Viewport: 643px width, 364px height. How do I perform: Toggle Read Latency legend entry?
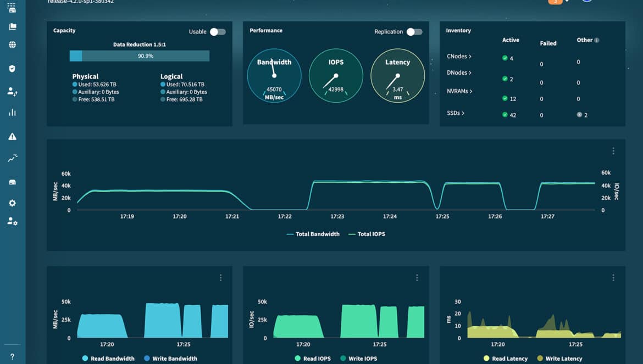(506, 359)
